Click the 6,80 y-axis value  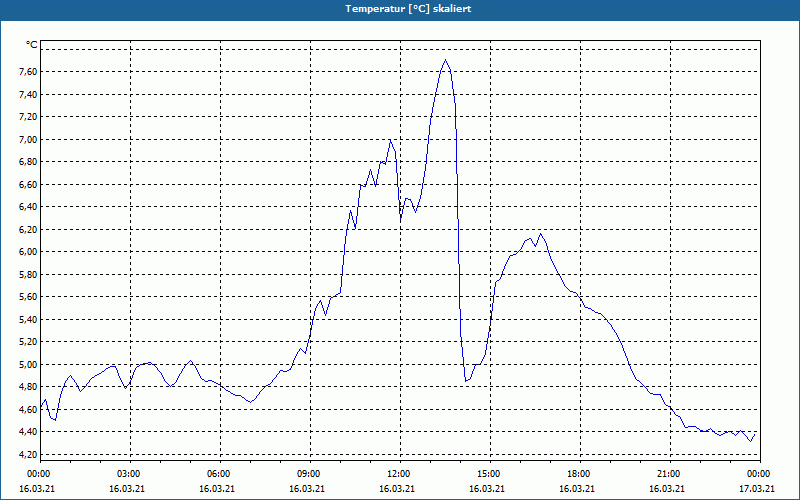point(28,162)
